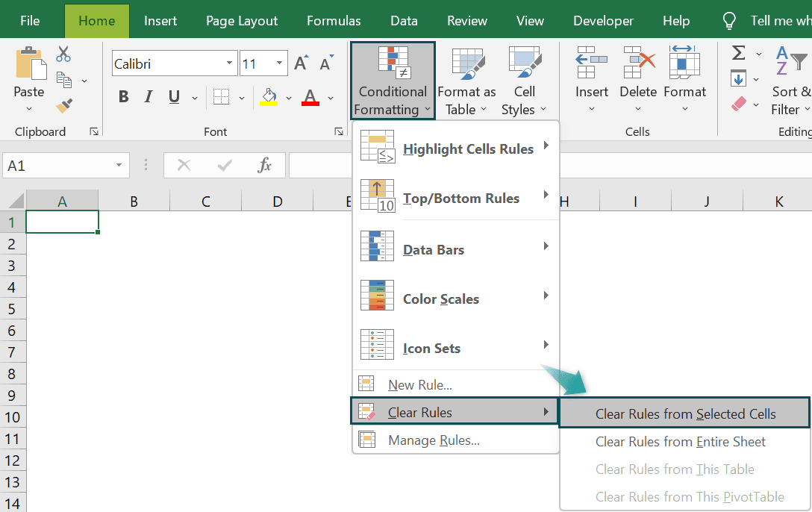Switch to the Insert tab
This screenshot has height=512, width=812.
(160, 21)
